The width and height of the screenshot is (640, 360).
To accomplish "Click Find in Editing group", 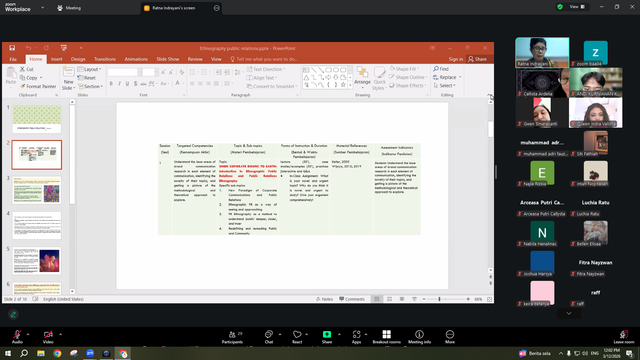I will click(441, 69).
